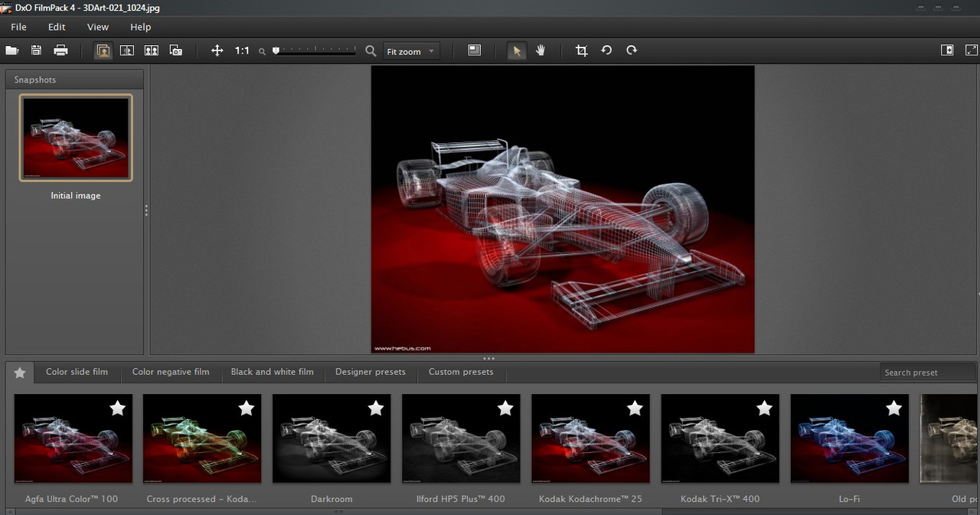Switch to side-by-side comparison view
Screen dimensions: 980x515
[152, 51]
